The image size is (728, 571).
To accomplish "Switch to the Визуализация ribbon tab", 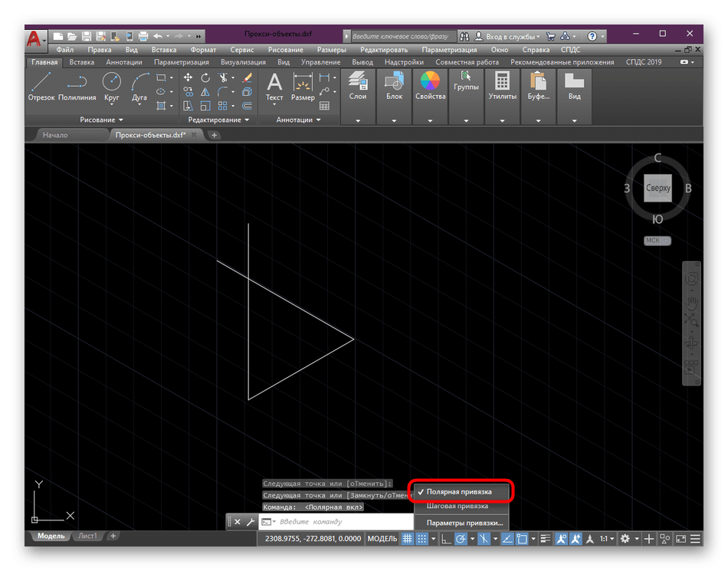I will pyautogui.click(x=243, y=62).
